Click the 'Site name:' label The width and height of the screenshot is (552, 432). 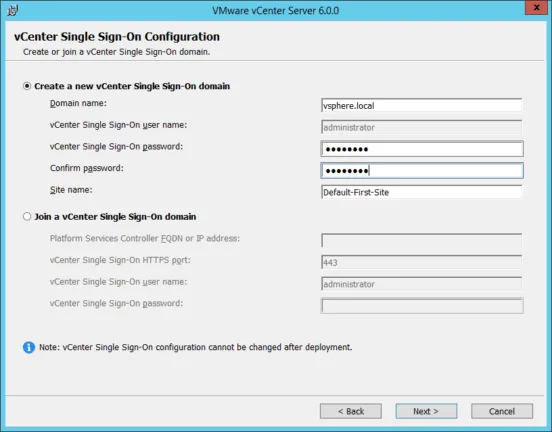[71, 190]
